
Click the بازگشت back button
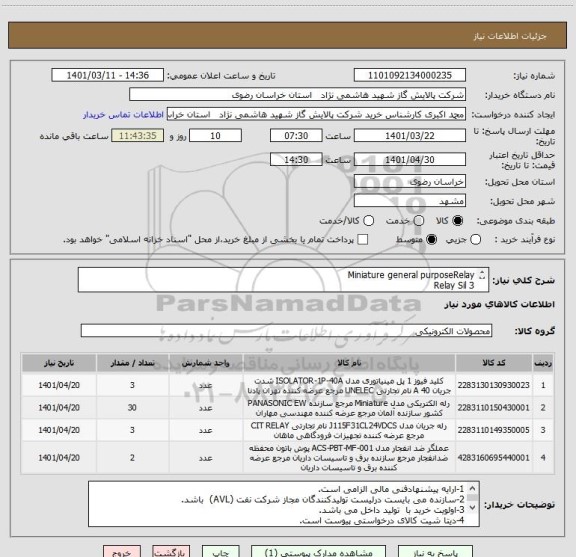pos(171,552)
